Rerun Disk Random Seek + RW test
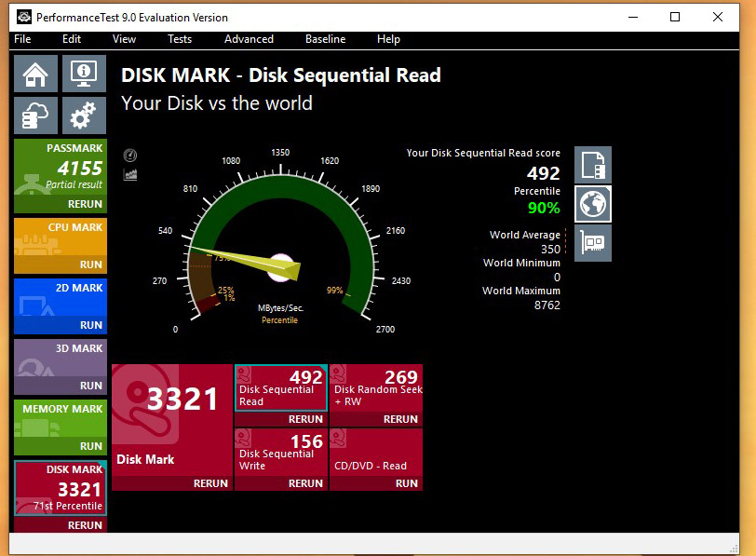The image size is (756, 556). (x=400, y=419)
